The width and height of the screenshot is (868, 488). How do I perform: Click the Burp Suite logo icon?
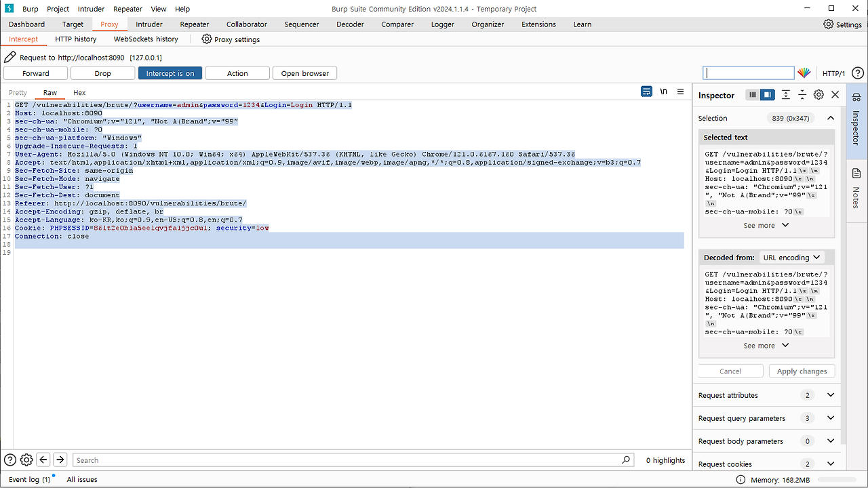tap(9, 9)
